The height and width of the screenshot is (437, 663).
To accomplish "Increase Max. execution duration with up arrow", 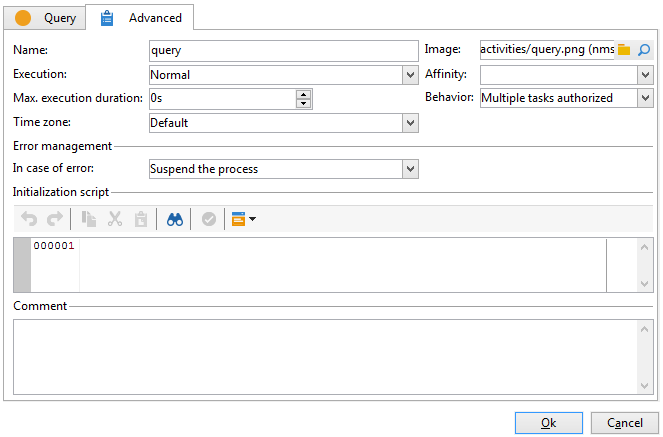I will (x=303, y=95).
